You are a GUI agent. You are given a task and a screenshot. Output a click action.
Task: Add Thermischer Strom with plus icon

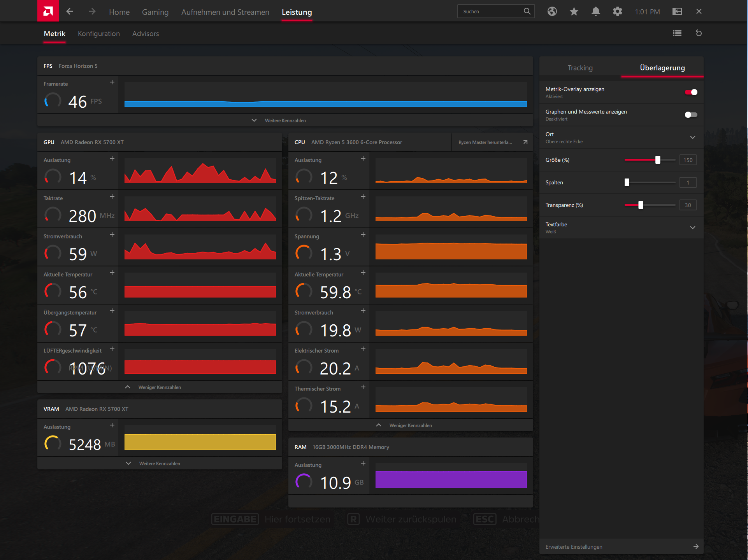click(x=363, y=387)
